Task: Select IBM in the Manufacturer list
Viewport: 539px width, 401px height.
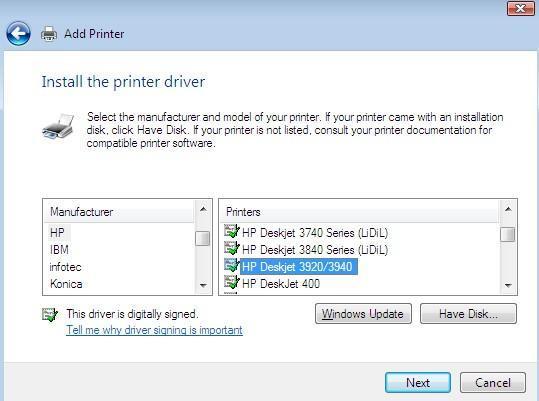Action: 59,250
